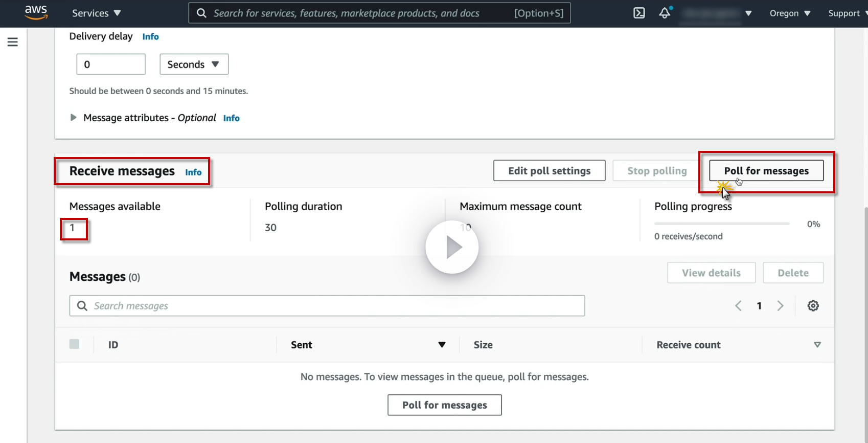The width and height of the screenshot is (868, 443).
Task: Click the polling progress bar
Action: coord(722,224)
